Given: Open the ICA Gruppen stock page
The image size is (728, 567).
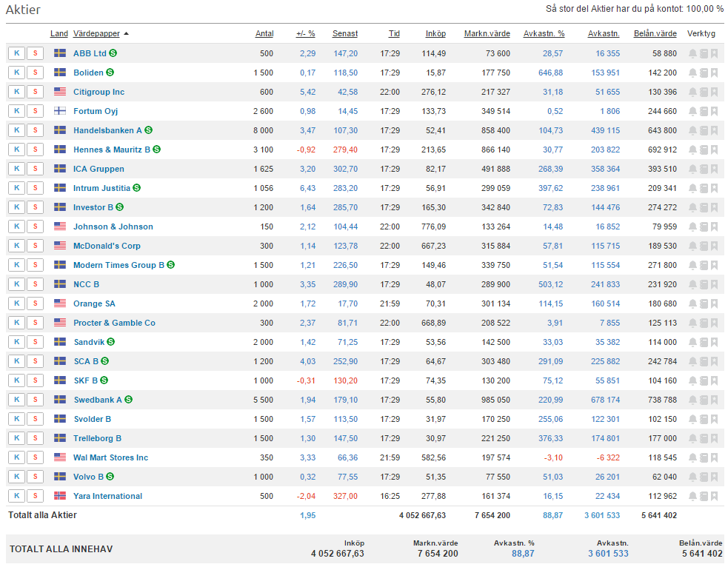Looking at the screenshot, I should pos(98,169).
